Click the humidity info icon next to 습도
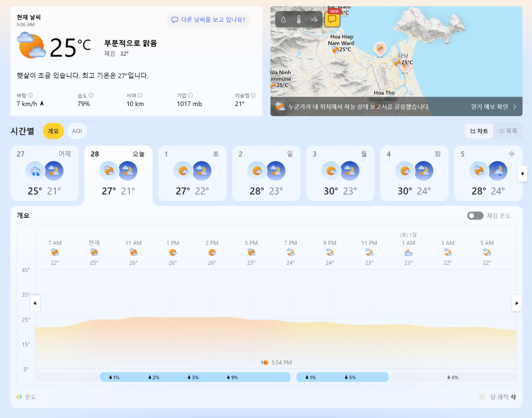The image size is (532, 418). 91,95
